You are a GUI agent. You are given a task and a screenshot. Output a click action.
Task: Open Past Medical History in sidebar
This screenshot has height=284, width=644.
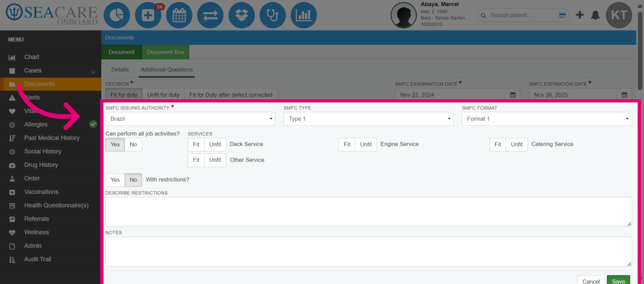tap(51, 138)
